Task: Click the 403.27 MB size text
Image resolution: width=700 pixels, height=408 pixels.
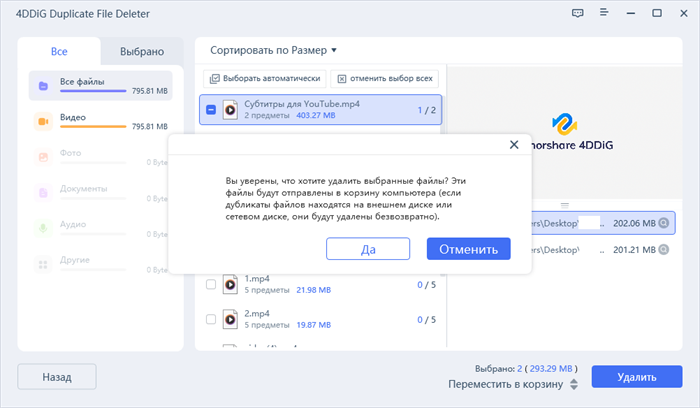Action: pos(316,115)
